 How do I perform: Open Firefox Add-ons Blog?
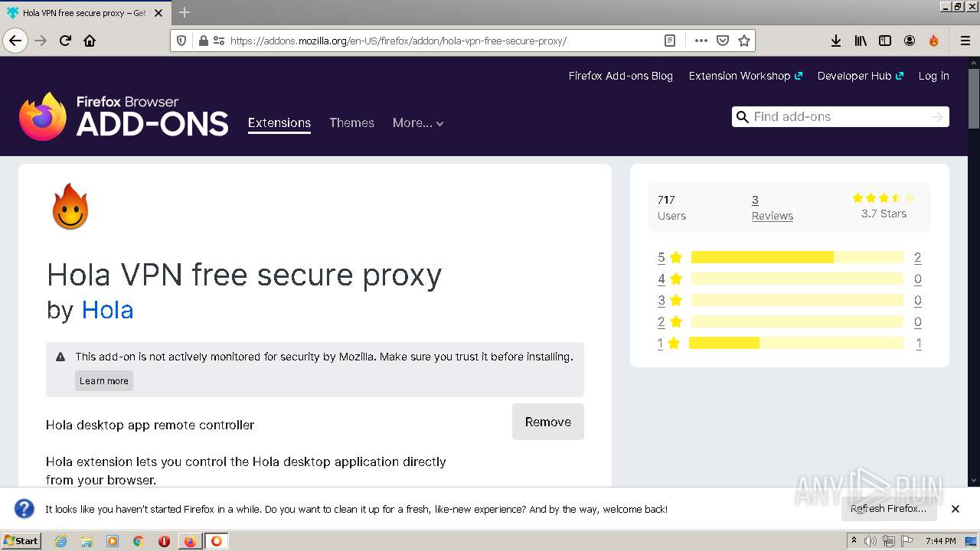click(621, 76)
